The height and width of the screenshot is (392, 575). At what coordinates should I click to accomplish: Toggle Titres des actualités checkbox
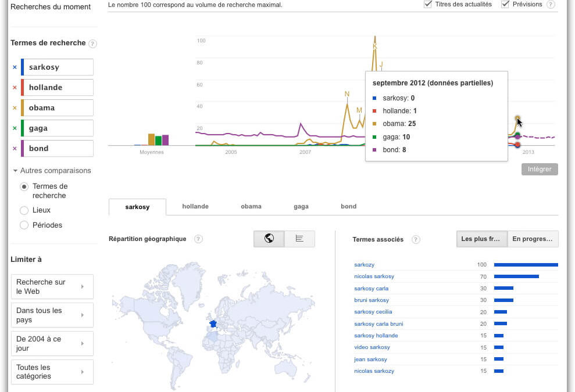(427, 4)
